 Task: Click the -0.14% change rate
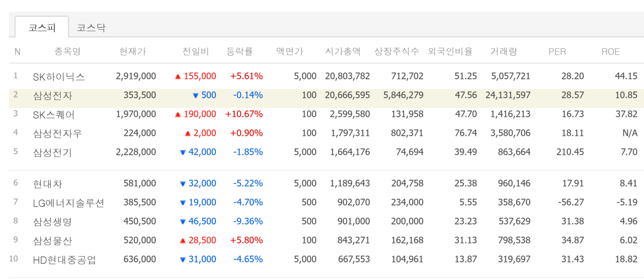tap(248, 95)
